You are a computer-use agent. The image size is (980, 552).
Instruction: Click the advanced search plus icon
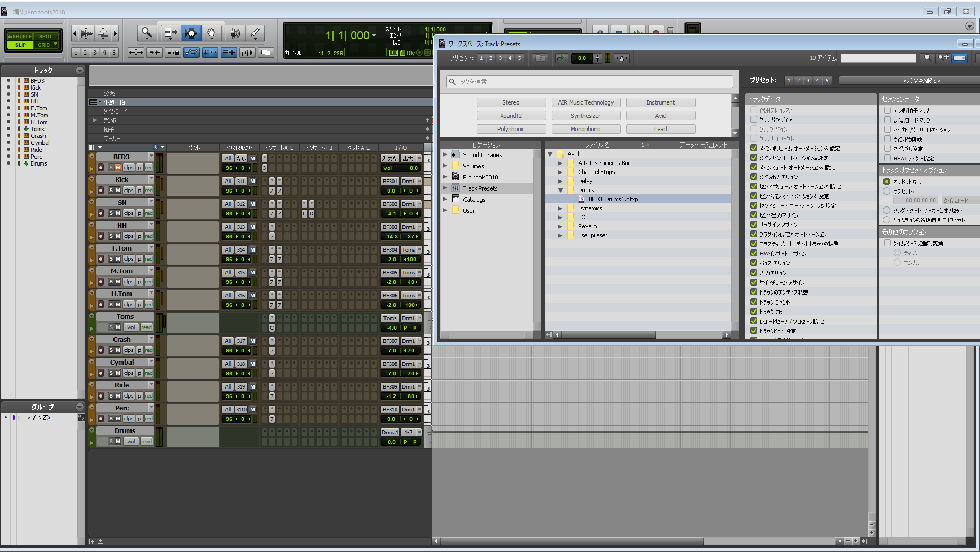943,58
